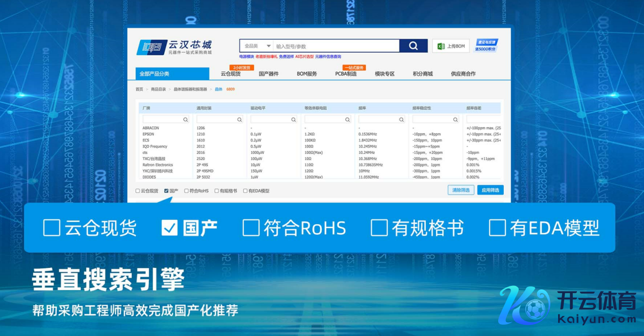644x336 pixels.
Task: Click the blue magnifier search button
Action: pos(413,46)
